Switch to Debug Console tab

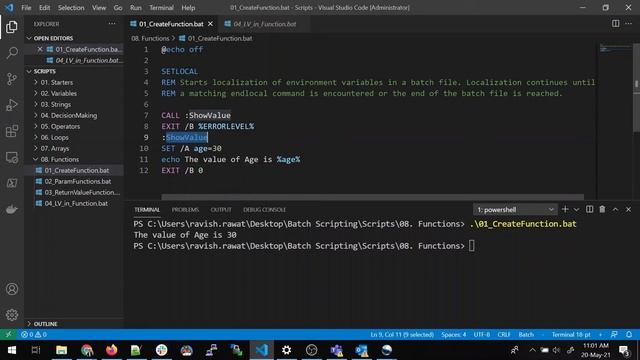(x=264, y=209)
